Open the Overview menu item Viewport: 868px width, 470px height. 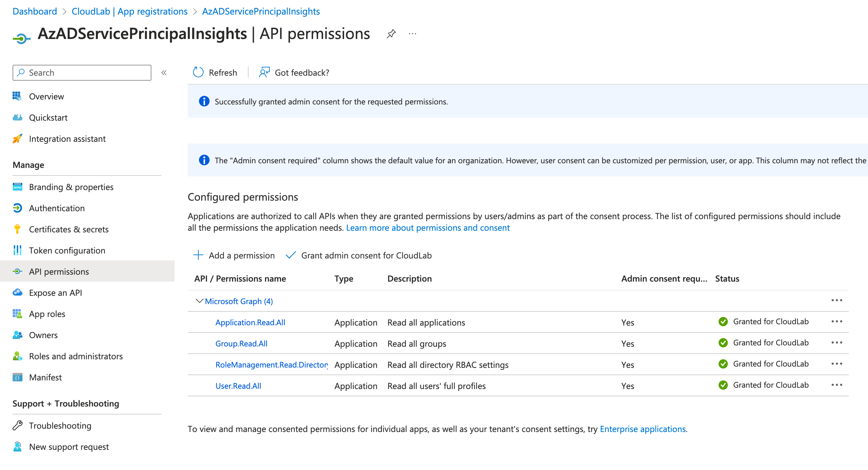tap(47, 97)
